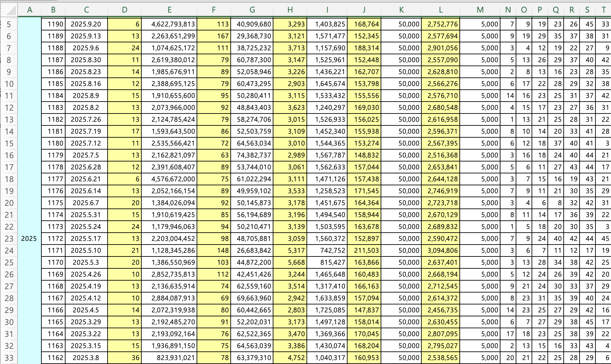Click cell 29,368,730

pos(252,36)
